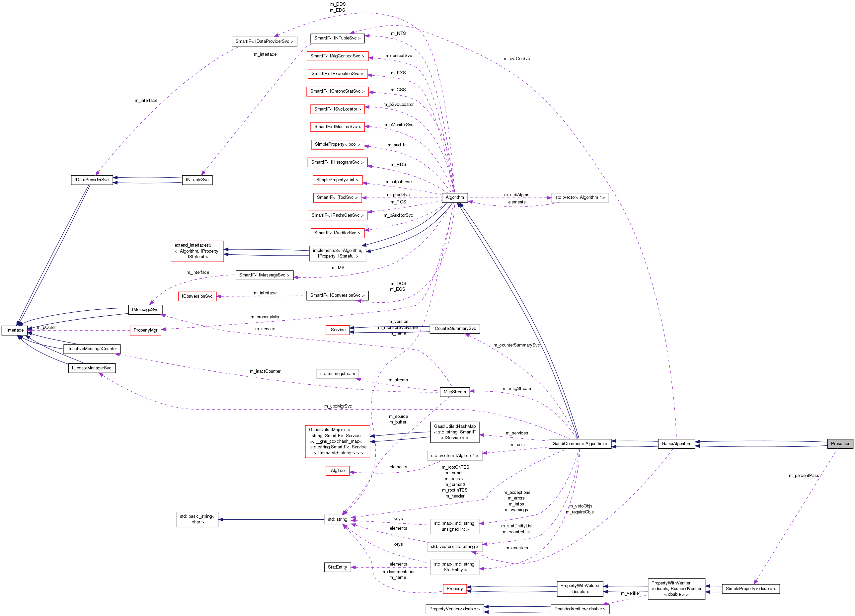Screen dimensions: 855x616
Task: Open the std::vector< Algorithm * > node
Action: [x=580, y=197]
